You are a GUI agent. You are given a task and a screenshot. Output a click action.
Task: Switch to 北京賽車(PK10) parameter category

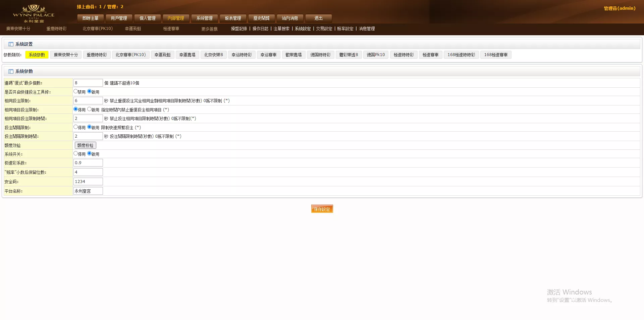click(130, 54)
